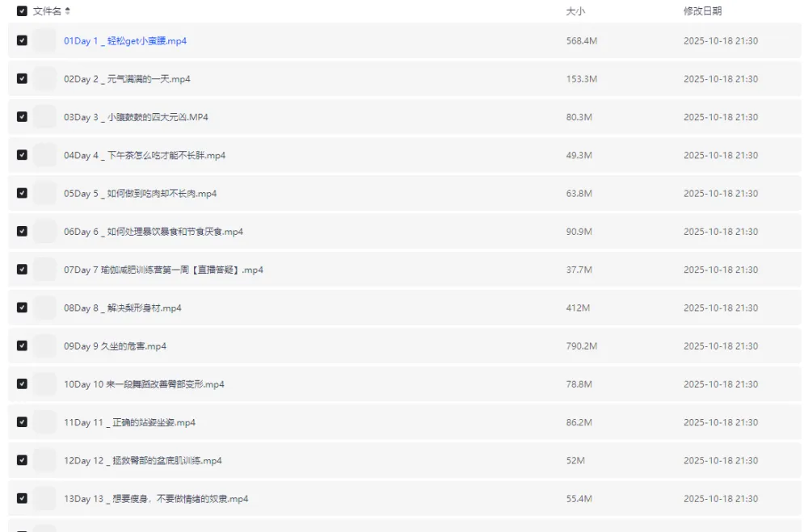Click the 文件名 column header label
The width and height of the screenshot is (808, 532).
[47, 11]
